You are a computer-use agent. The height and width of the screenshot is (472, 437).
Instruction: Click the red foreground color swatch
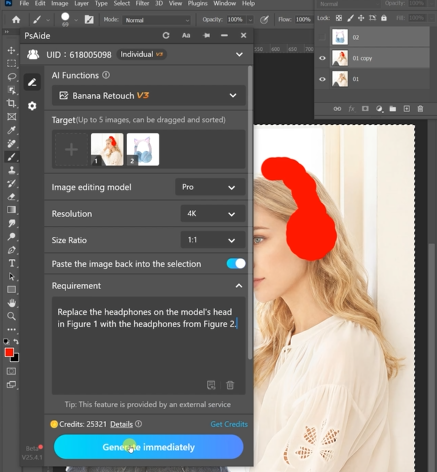click(9, 352)
